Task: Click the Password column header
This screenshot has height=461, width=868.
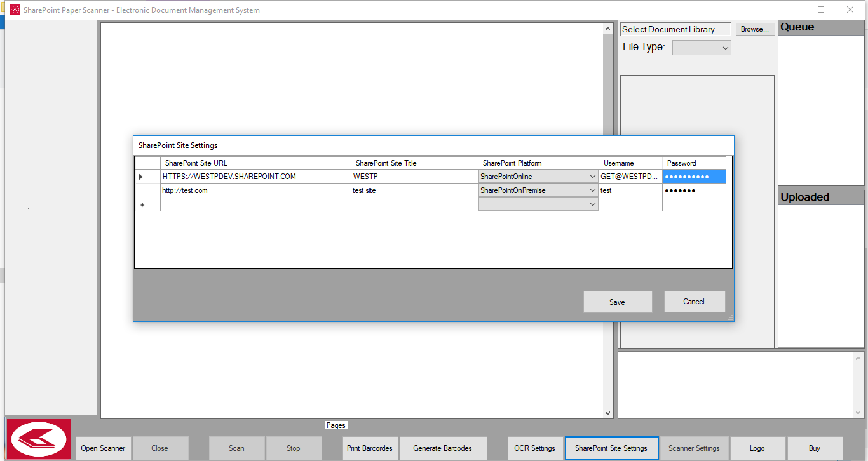Action: coord(694,163)
